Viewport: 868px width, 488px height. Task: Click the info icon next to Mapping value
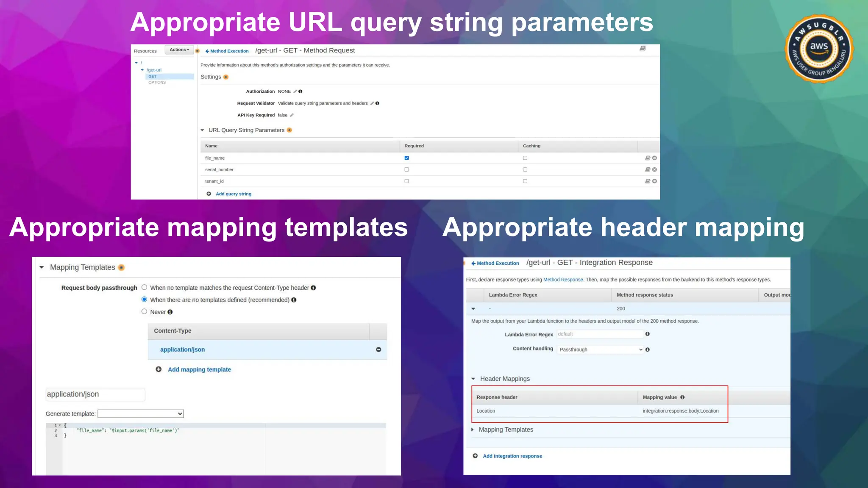(682, 397)
